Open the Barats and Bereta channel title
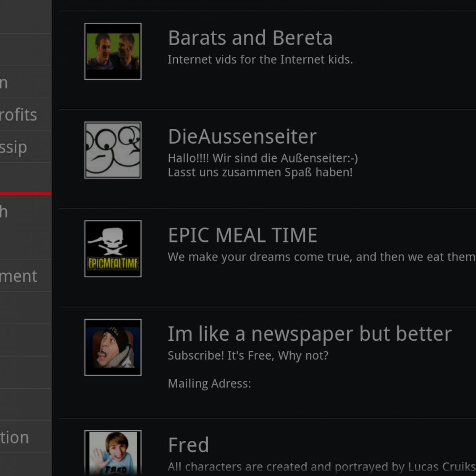 (x=250, y=38)
